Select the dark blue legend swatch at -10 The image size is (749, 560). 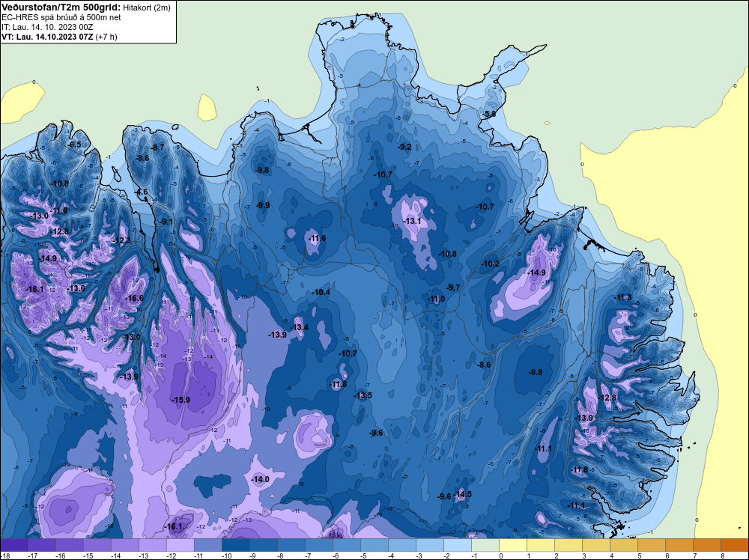coord(235,545)
